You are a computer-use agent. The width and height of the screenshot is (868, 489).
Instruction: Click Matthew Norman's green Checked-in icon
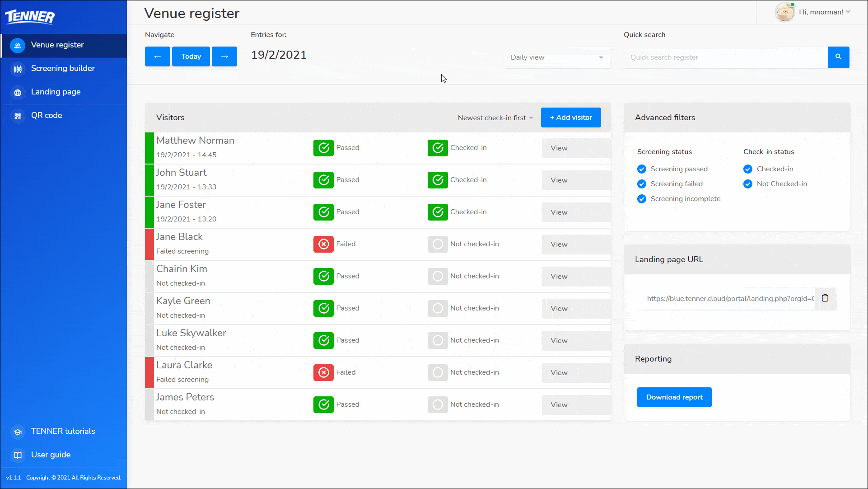pyautogui.click(x=437, y=148)
